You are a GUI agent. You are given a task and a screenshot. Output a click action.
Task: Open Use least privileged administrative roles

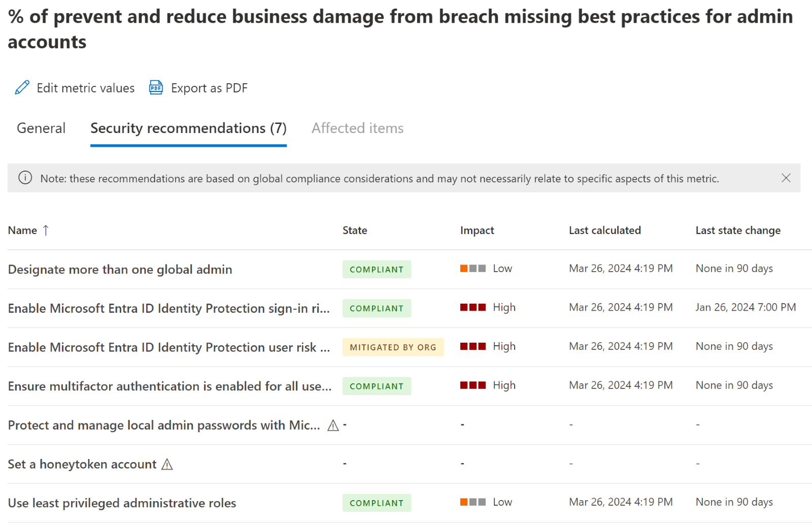[x=122, y=503]
